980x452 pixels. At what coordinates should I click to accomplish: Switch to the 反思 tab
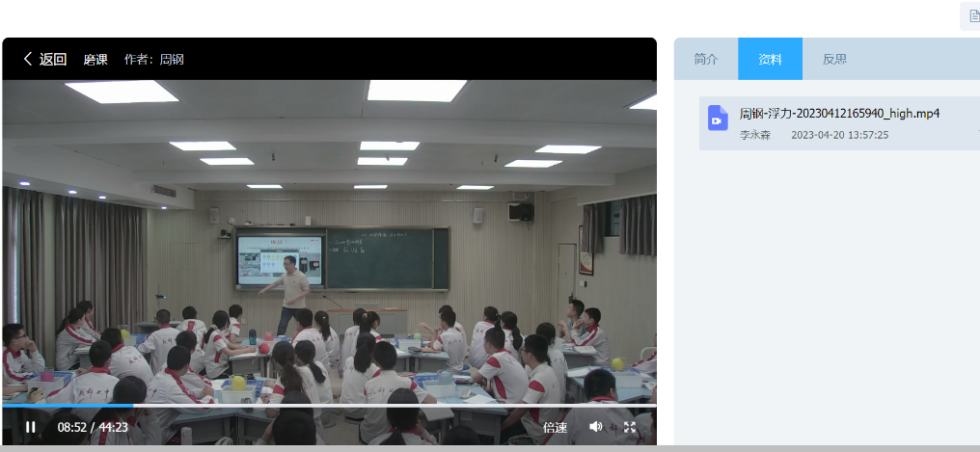click(x=834, y=60)
